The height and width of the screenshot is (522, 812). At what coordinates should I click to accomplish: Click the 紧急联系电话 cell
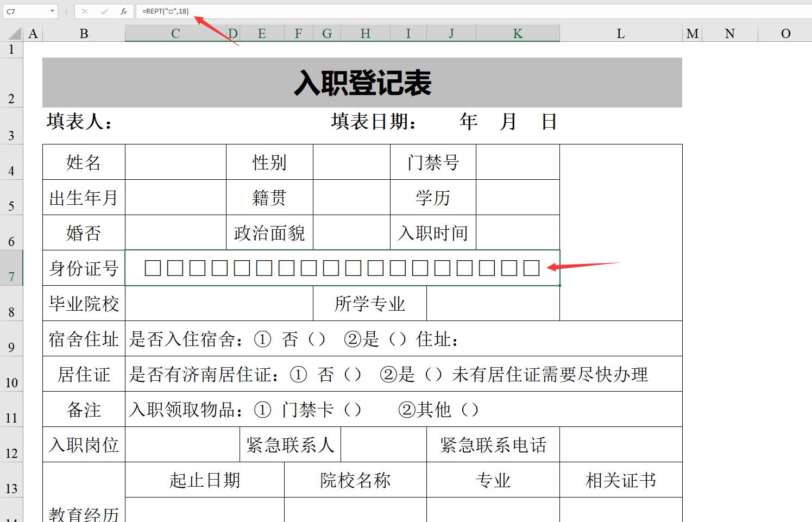(493, 445)
